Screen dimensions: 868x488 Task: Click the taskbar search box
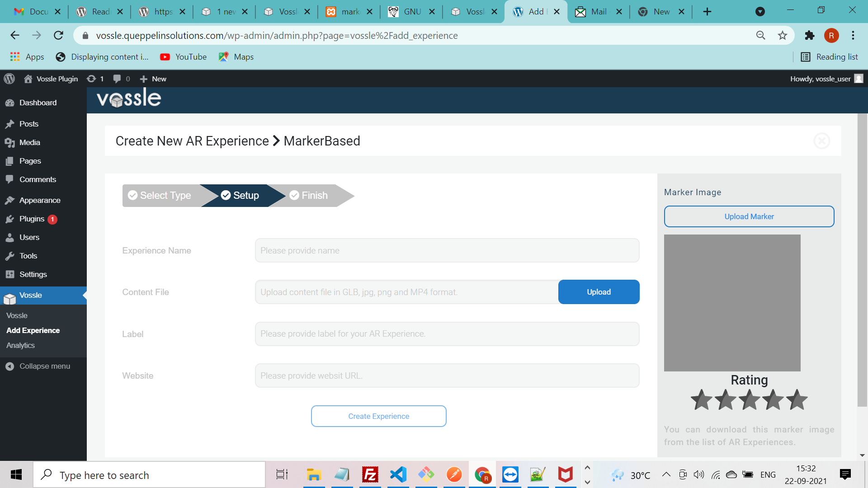pyautogui.click(x=149, y=475)
